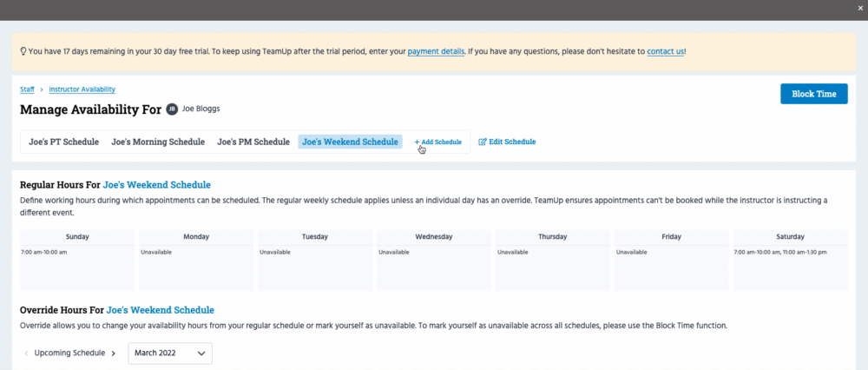Switch to Joe's PT Schedule tab
The image size is (868, 370).
pos(63,142)
